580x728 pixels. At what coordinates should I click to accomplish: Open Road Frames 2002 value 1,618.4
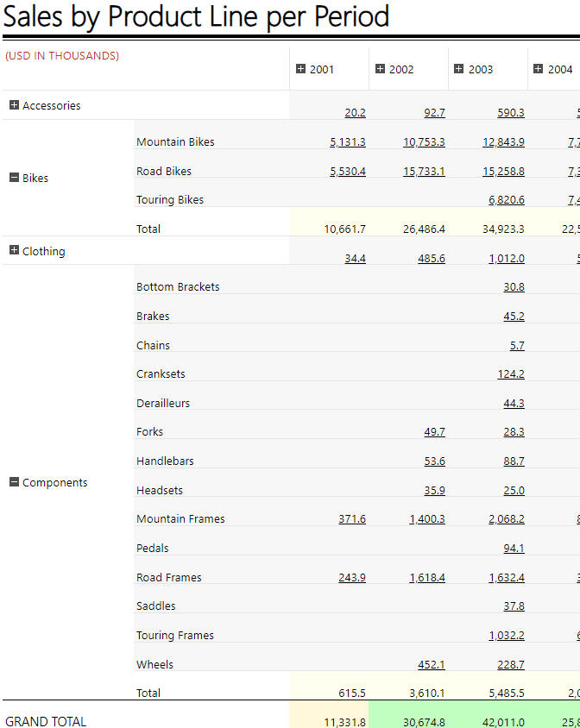click(x=427, y=578)
